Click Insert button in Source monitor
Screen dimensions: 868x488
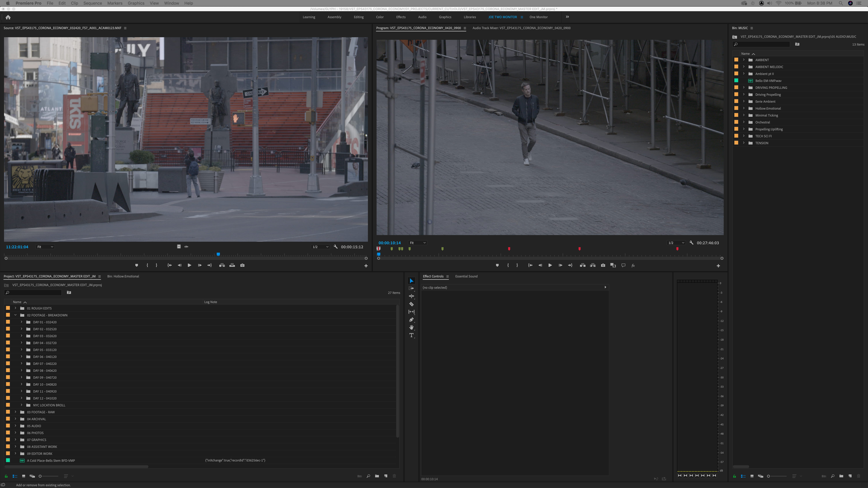coord(222,265)
